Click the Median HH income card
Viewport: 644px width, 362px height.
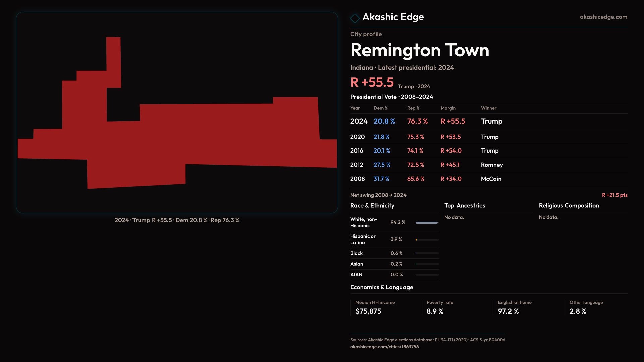point(375,307)
